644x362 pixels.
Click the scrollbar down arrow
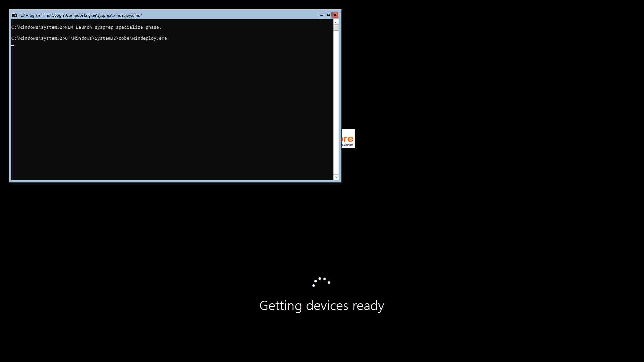336,177
